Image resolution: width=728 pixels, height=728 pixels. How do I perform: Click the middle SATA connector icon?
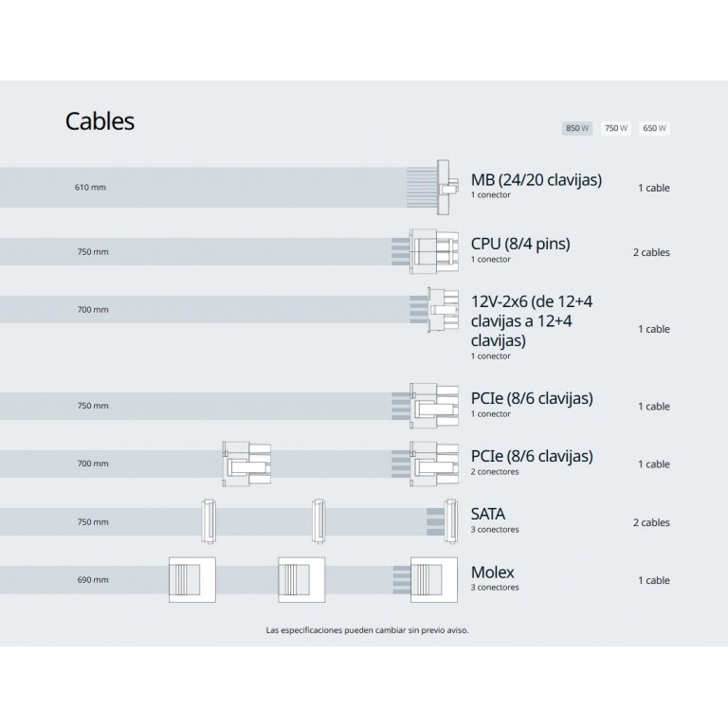[318, 521]
